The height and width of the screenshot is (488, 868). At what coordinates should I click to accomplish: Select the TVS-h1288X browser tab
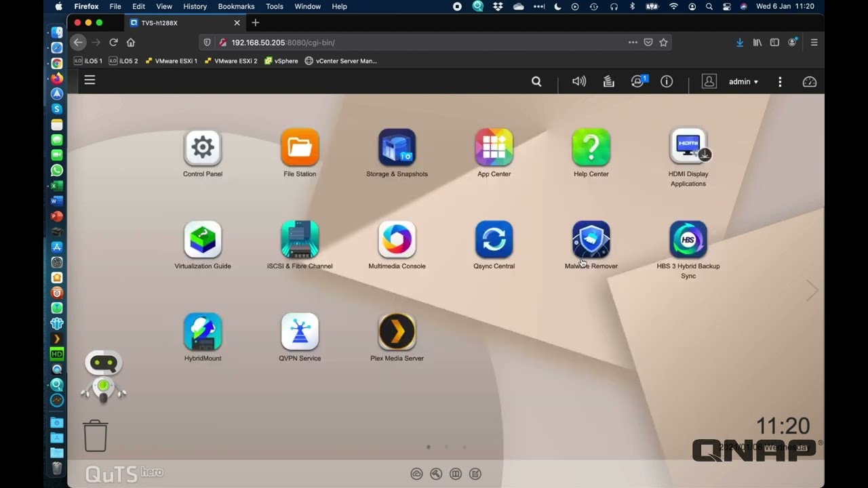pyautogui.click(x=184, y=22)
